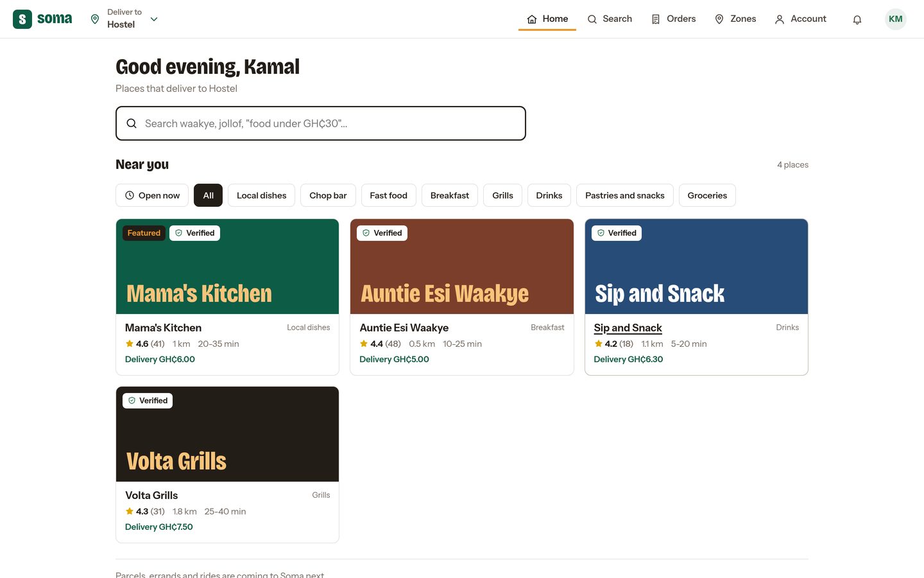Select the All category filter
Image resolution: width=924 pixels, height=578 pixels.
[x=208, y=195]
